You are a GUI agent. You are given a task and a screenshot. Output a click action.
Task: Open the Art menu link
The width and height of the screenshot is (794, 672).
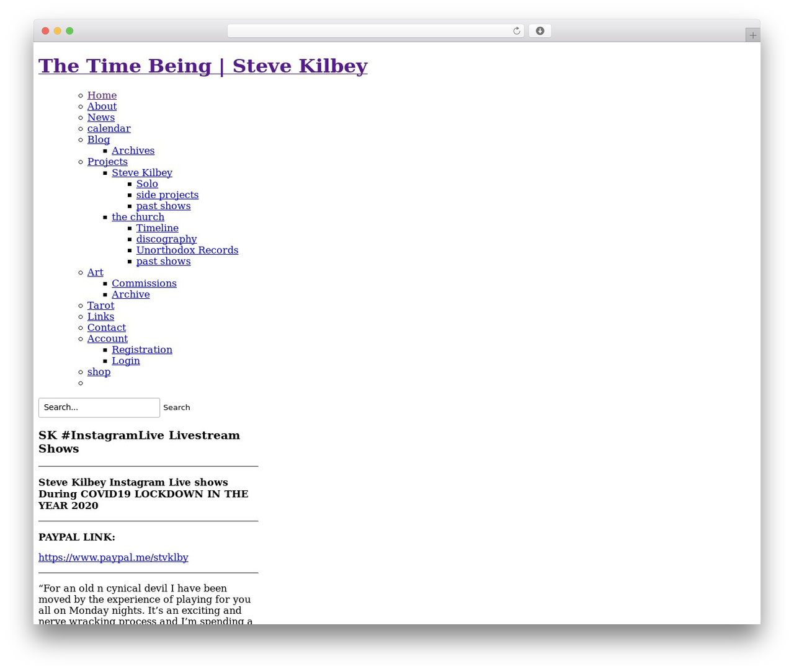tap(96, 273)
